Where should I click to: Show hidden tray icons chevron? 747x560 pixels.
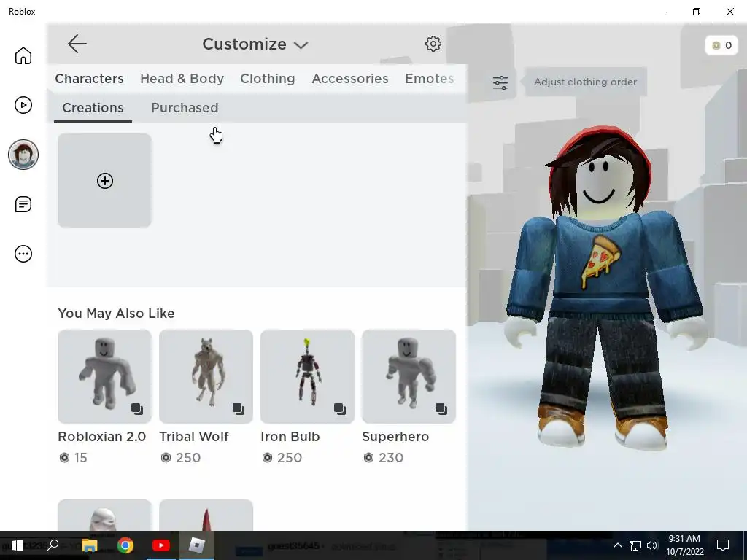pyautogui.click(x=617, y=545)
